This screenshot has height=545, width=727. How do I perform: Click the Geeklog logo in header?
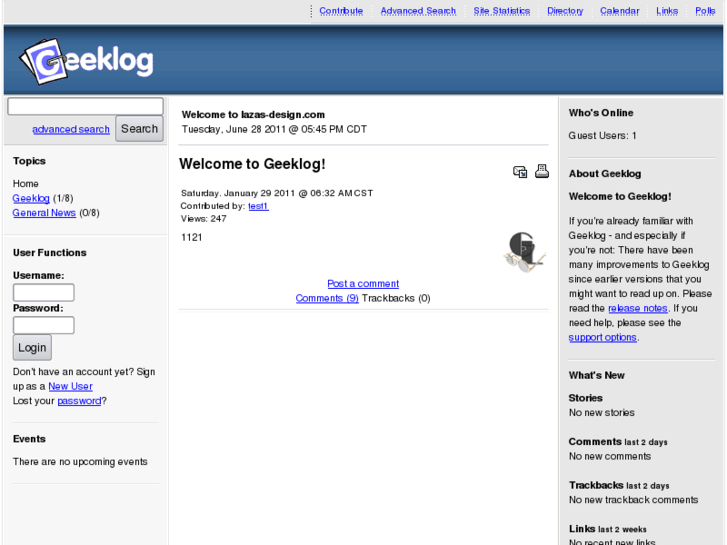tap(87, 61)
